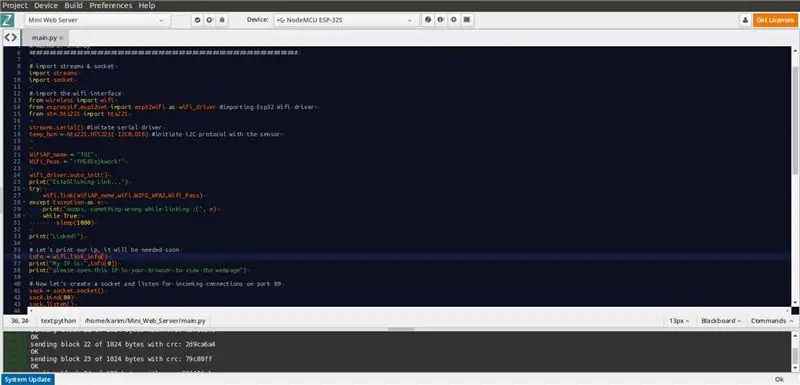Toggle the code brackets panel icon
The width and height of the screenshot is (800, 385).
[11, 37]
